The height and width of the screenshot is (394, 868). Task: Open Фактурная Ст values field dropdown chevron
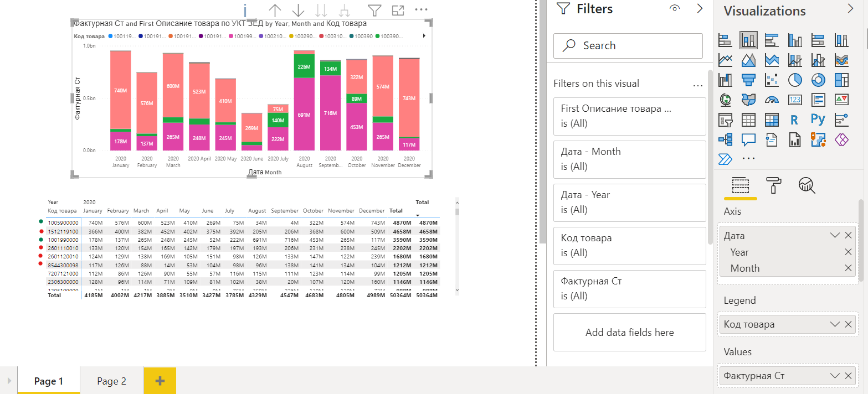pos(835,376)
